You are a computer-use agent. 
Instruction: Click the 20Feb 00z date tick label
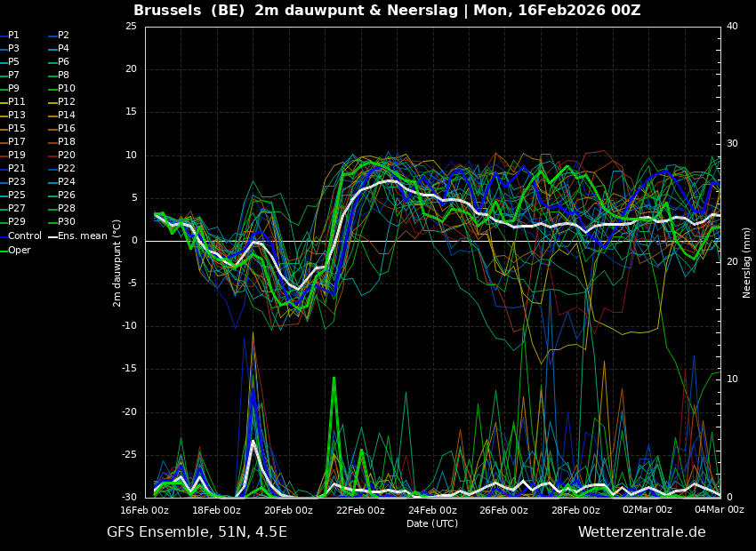tap(288, 510)
